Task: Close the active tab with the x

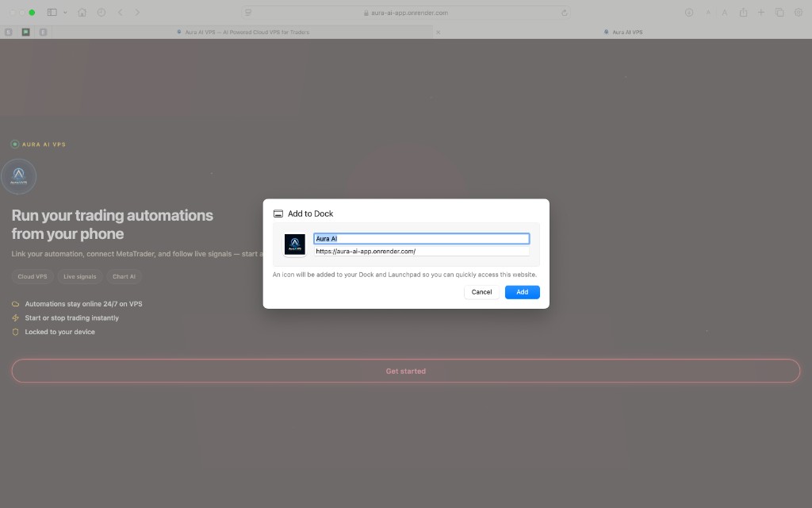Action: 438,32
